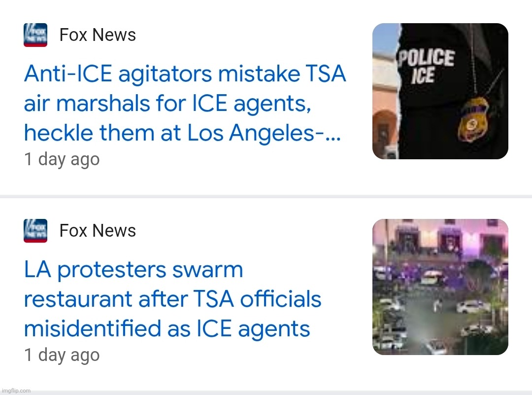Click the "restaurant after TSA officials" headline line
532x395 pixels.
point(172,299)
